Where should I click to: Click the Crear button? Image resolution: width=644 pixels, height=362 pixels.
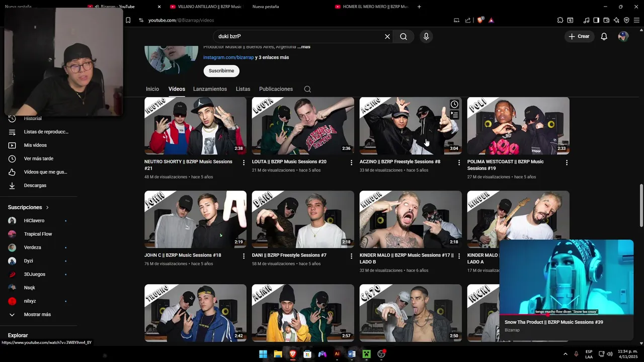(580, 37)
